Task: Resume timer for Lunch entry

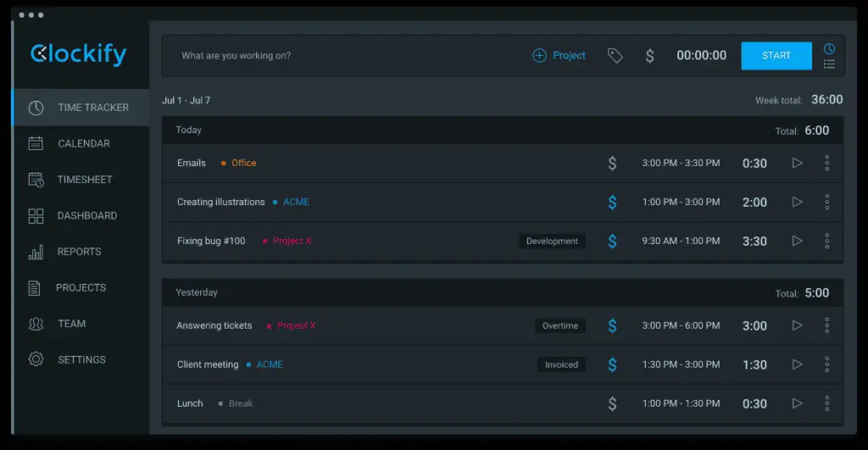Action: point(797,403)
